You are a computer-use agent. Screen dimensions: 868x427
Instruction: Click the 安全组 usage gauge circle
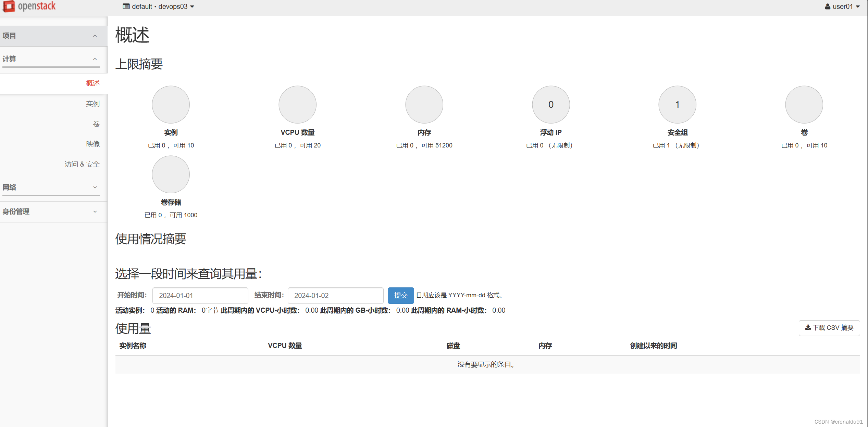[677, 104]
